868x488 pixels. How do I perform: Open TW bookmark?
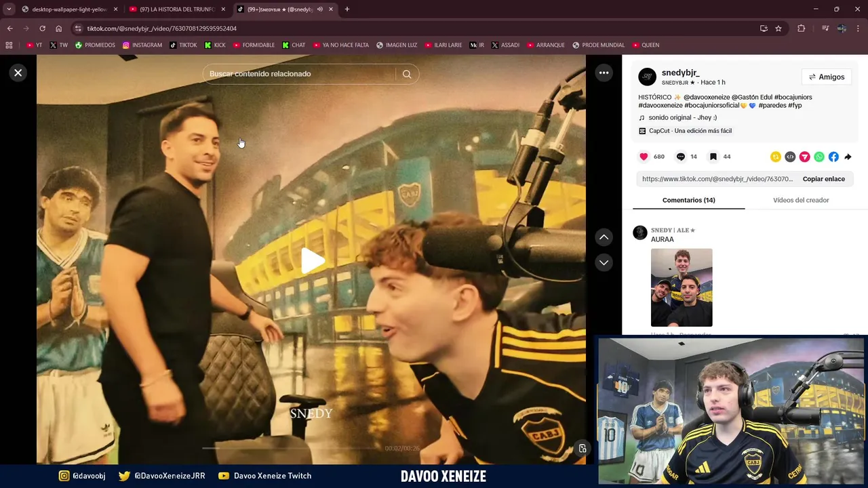tap(58, 45)
